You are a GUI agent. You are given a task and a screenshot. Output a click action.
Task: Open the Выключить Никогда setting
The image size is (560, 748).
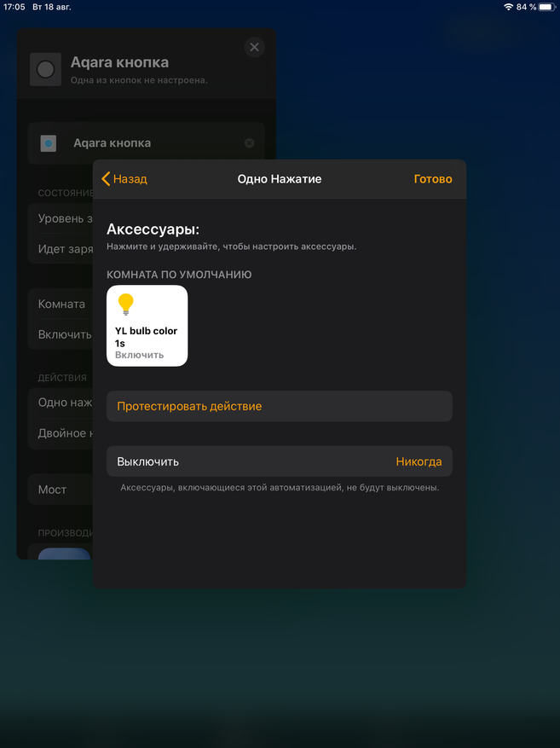pyautogui.click(x=280, y=461)
